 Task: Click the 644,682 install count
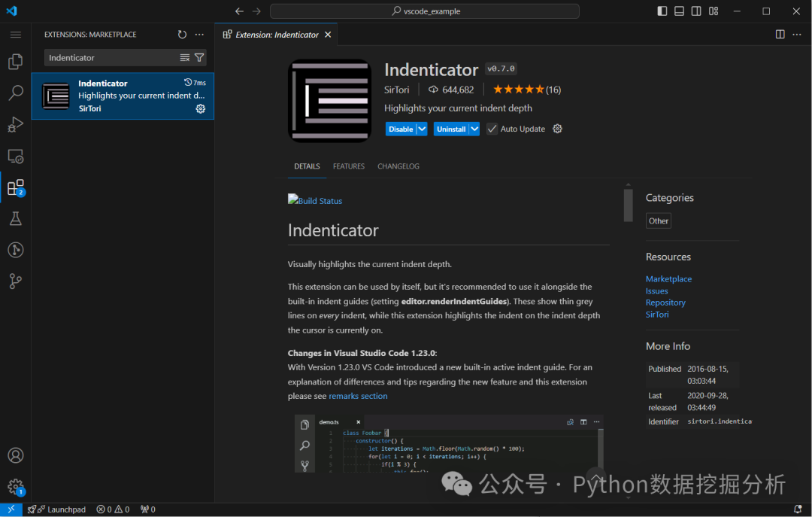(x=451, y=90)
